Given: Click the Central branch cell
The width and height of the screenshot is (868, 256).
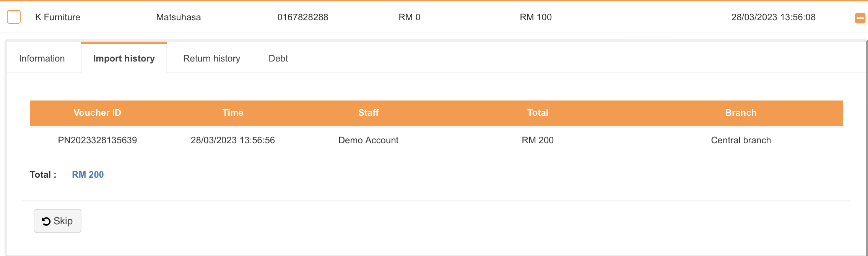Looking at the screenshot, I should 741,140.
